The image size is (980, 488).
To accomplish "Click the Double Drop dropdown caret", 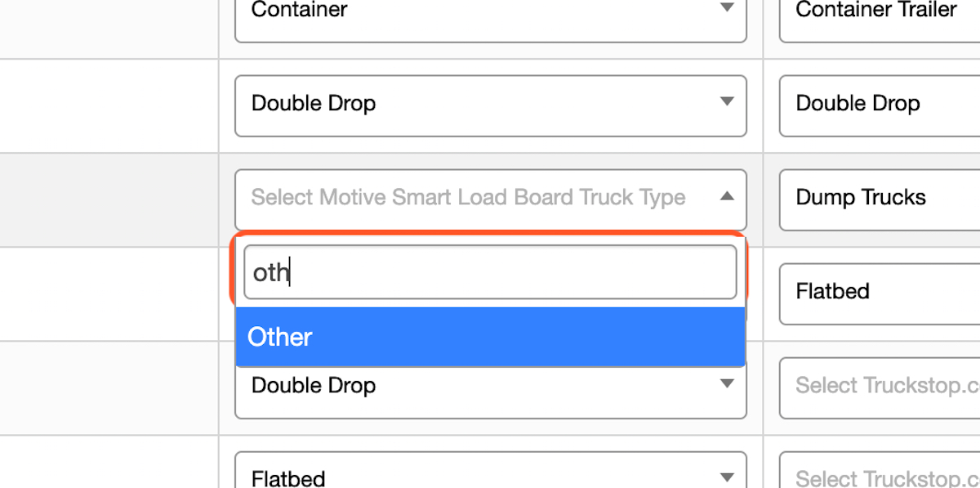I will pyautogui.click(x=725, y=103).
